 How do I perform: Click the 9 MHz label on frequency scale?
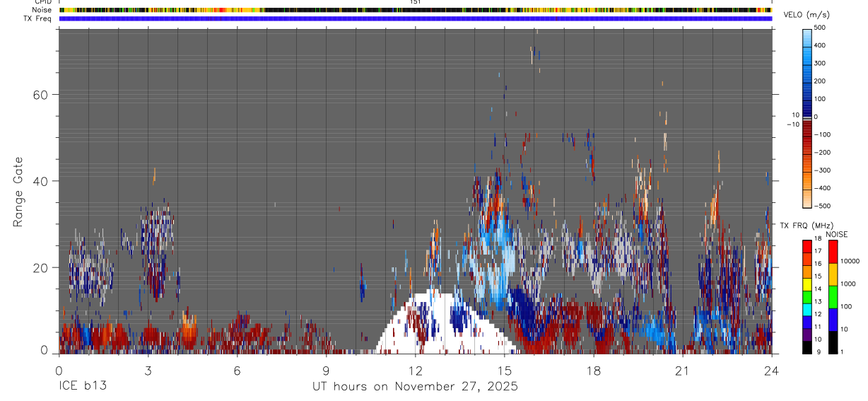click(819, 351)
